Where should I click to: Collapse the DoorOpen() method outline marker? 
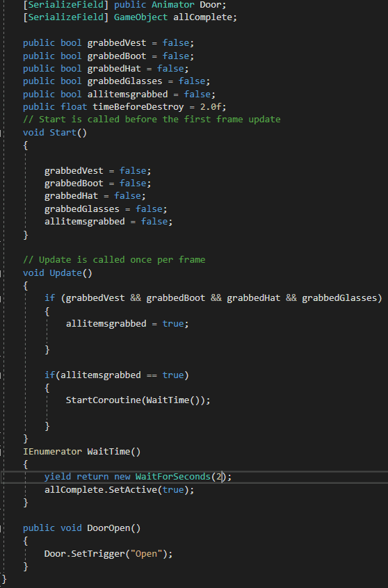pyautogui.click(x=1, y=528)
